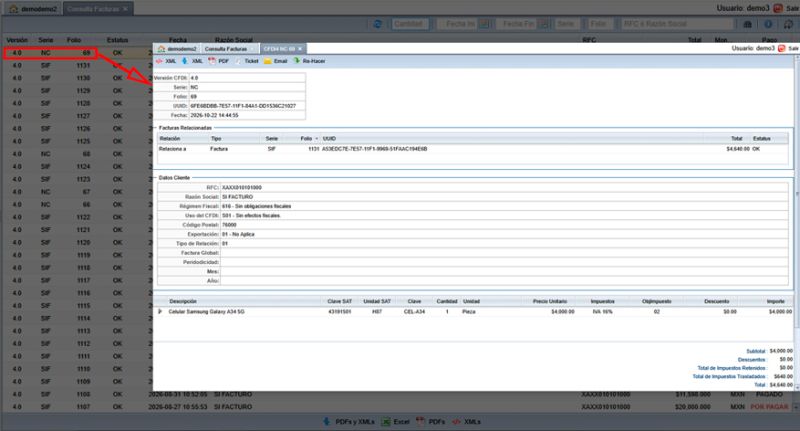Select background NC row with folio 68

coord(77,154)
